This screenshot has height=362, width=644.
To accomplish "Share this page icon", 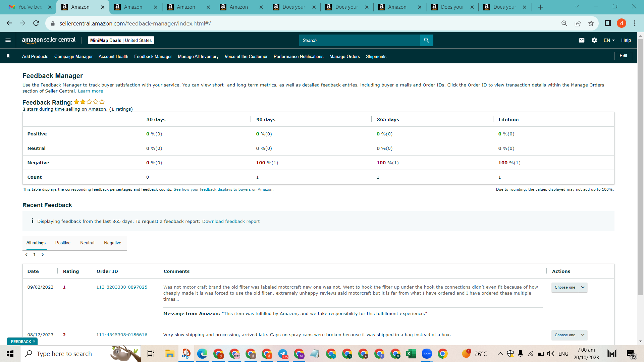I will 578,23.
